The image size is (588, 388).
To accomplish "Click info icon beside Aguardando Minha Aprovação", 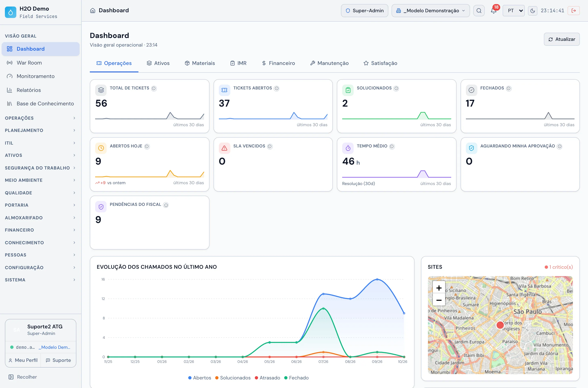I will [x=560, y=146].
